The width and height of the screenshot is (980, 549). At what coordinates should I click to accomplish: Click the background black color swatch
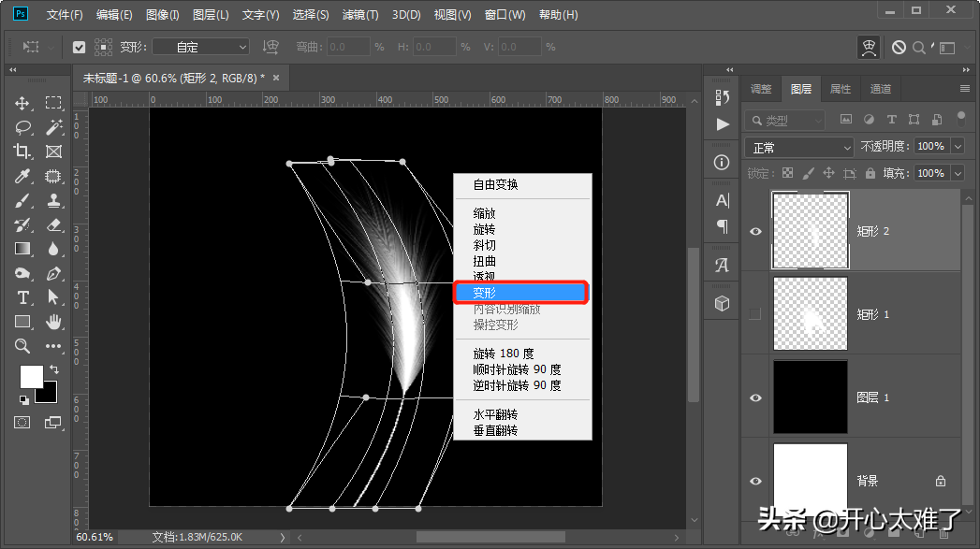(50, 396)
